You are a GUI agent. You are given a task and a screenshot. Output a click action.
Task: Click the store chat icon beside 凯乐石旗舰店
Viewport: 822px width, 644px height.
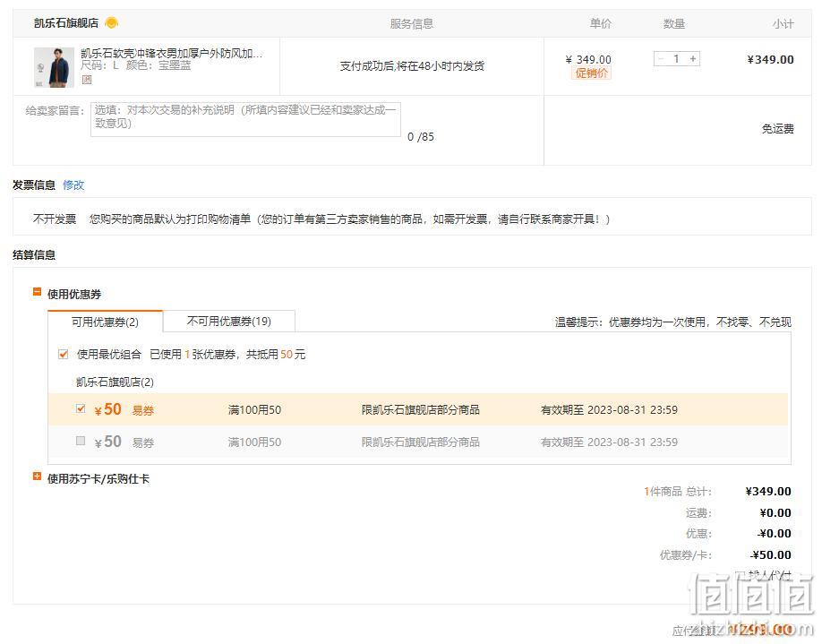coord(111,23)
